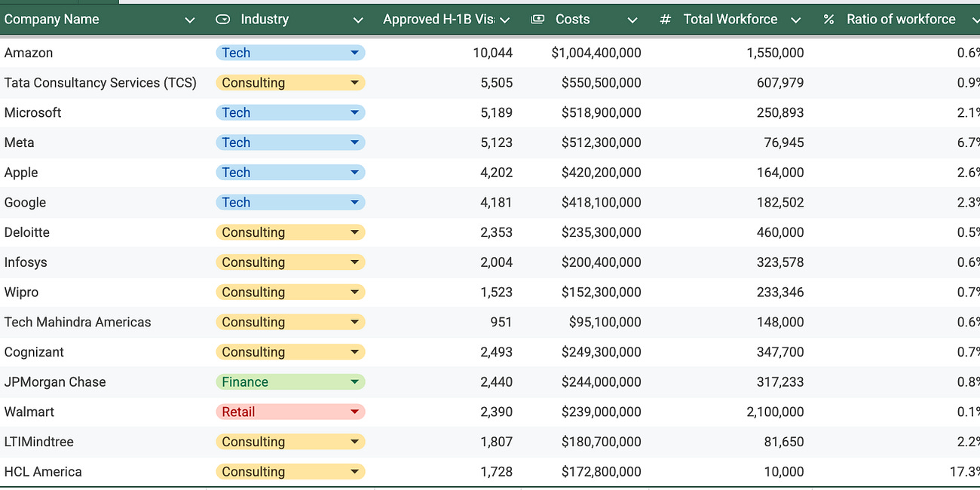Open Walmart's Retail industry chip
This screenshot has height=490, width=980.
pyautogui.click(x=290, y=412)
